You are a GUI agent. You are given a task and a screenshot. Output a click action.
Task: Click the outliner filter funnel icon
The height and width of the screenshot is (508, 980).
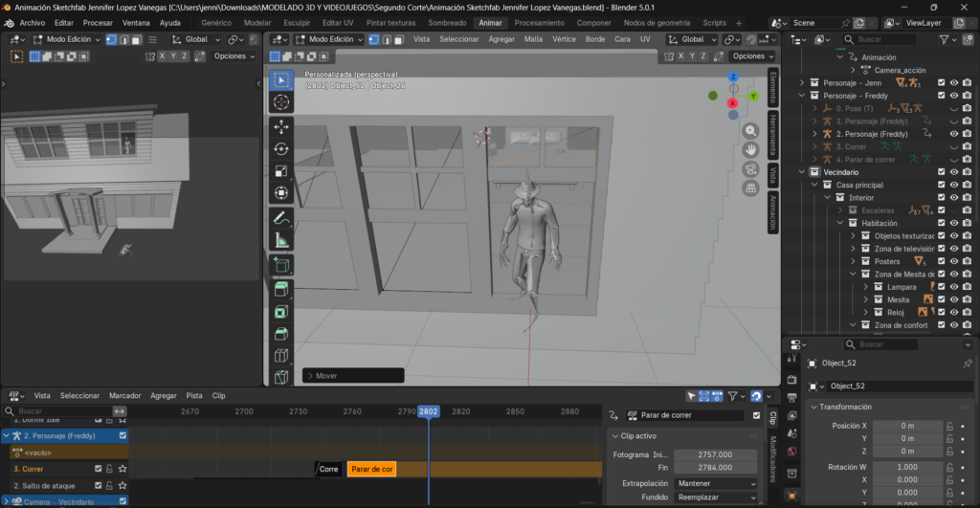point(944,39)
